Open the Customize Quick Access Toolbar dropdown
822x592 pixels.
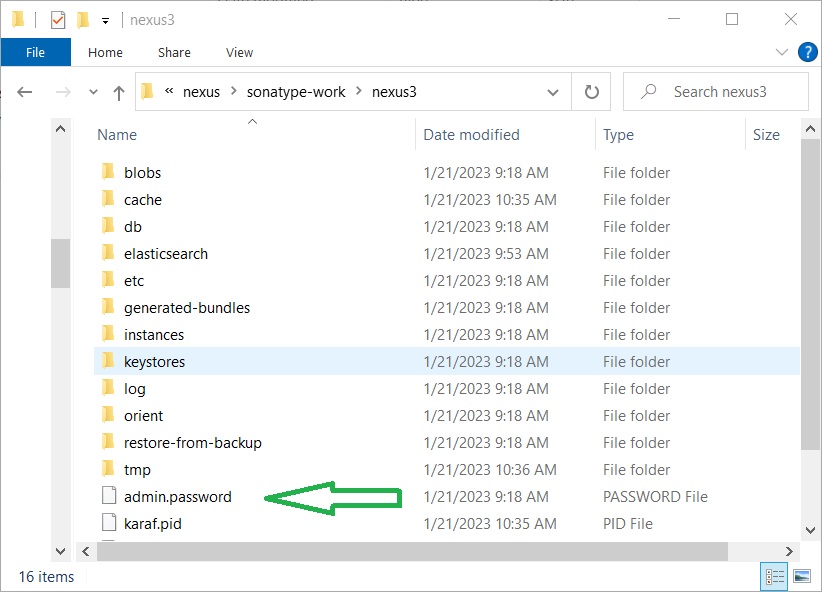[x=105, y=21]
